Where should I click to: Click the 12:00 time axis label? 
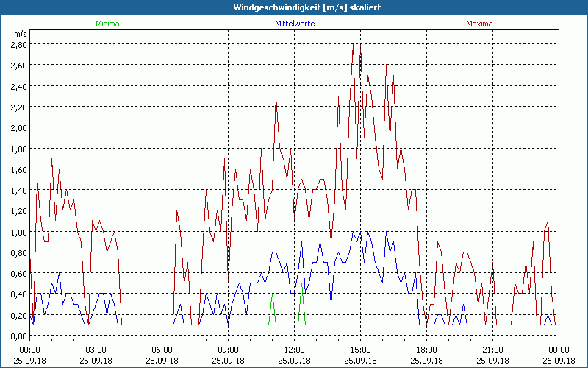(294, 350)
